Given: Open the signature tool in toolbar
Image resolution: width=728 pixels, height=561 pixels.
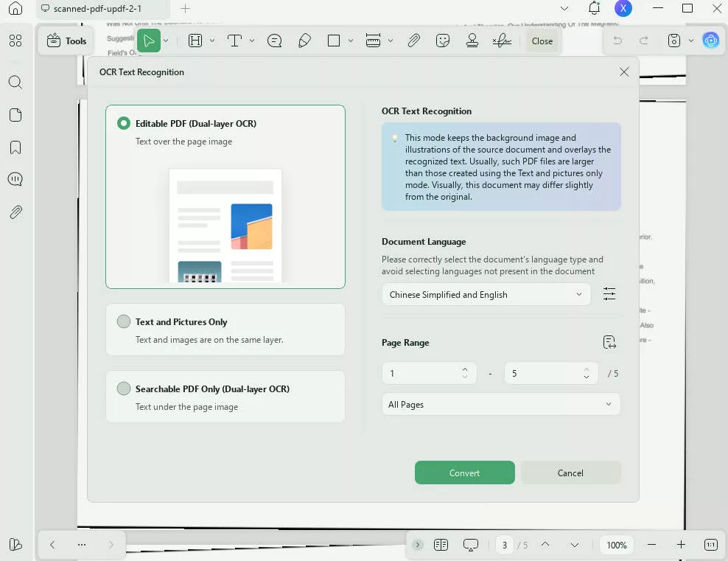Looking at the screenshot, I should [x=502, y=41].
